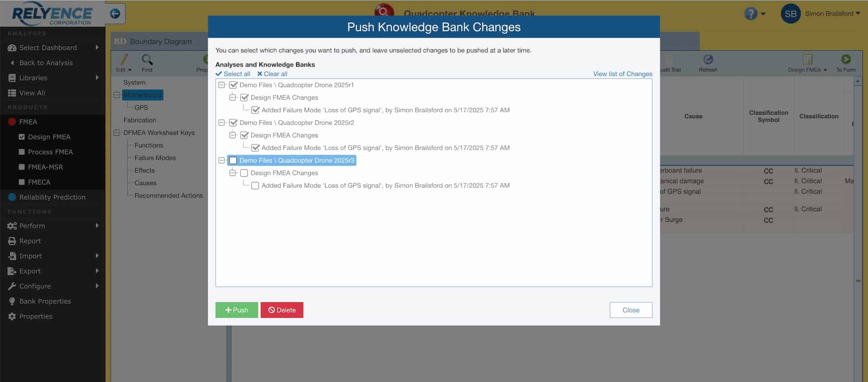Select FMECA in the sidebar
Viewport: 868px width, 382px height.
tap(39, 182)
